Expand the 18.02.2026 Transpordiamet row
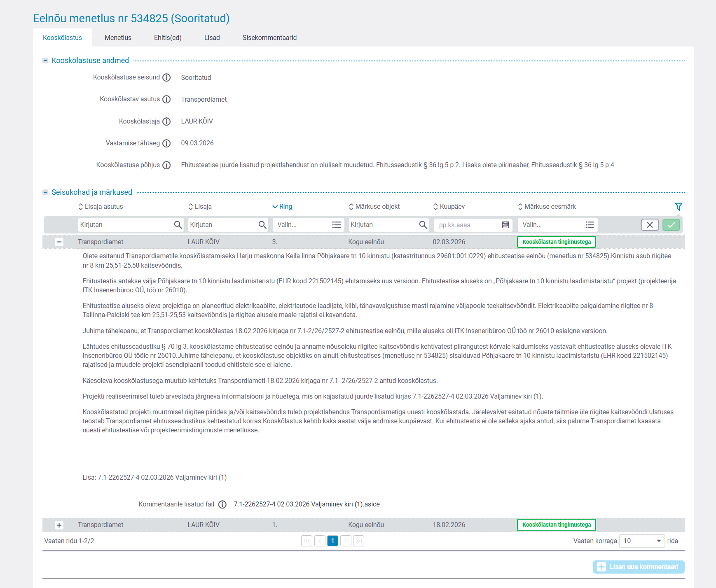This screenshot has width=716, height=588. tap(59, 525)
